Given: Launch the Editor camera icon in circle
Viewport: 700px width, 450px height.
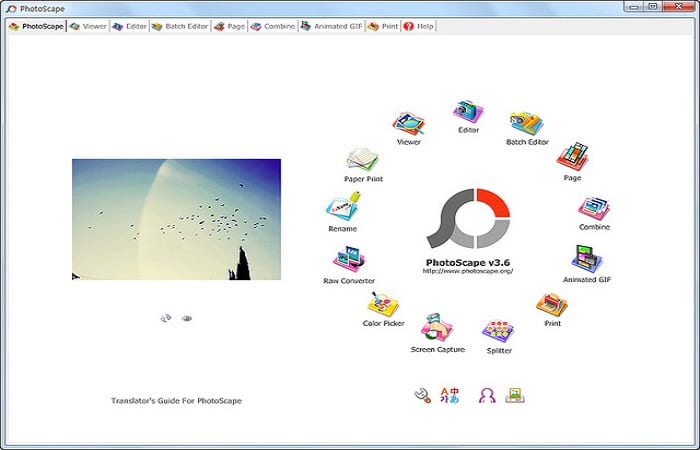Looking at the screenshot, I should 468,112.
